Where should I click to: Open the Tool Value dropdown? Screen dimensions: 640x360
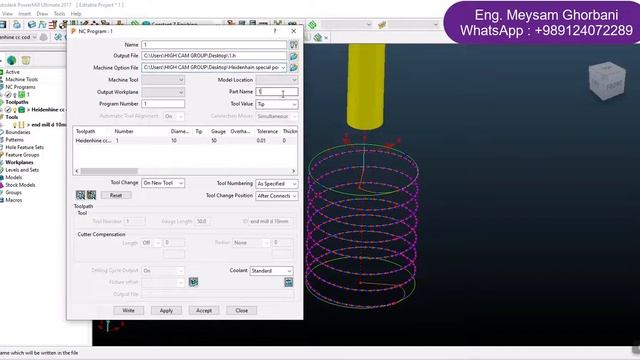coord(277,104)
